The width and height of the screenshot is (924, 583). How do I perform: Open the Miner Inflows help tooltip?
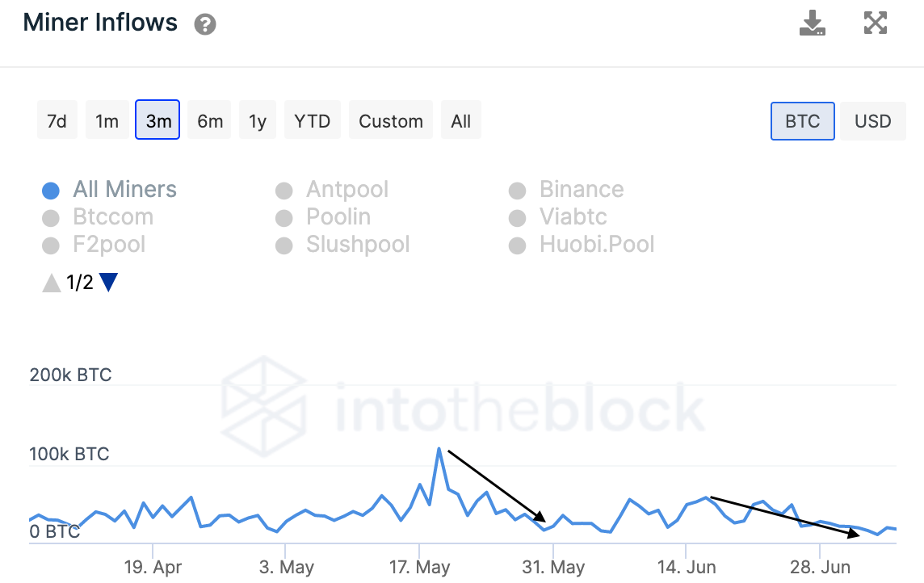click(x=205, y=25)
